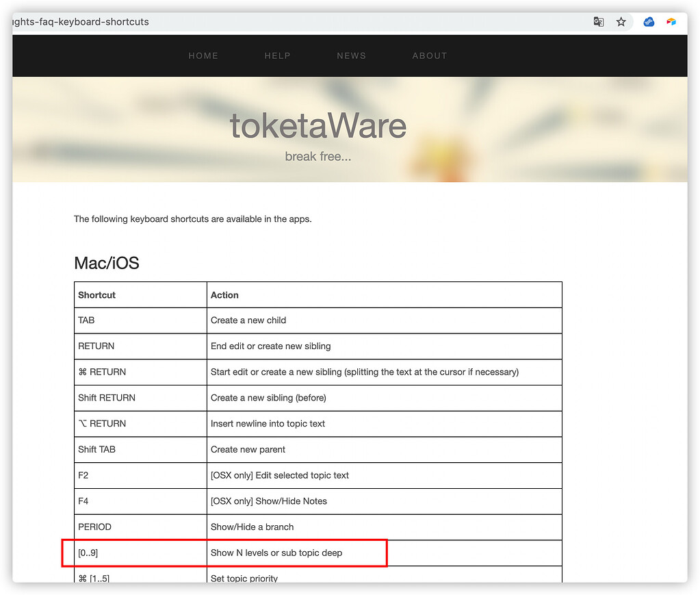Open the Airtable browser extension
The height and width of the screenshot is (595, 700).
tap(671, 22)
